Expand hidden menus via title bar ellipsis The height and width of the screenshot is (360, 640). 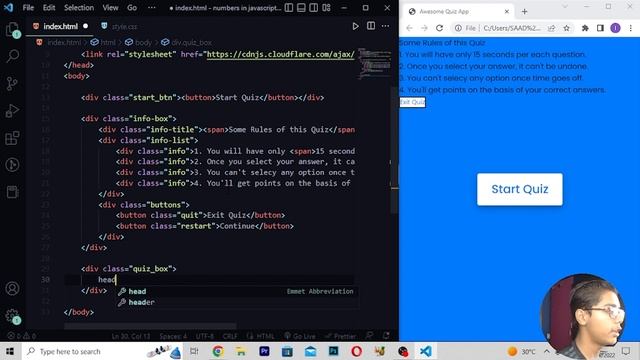151,8
